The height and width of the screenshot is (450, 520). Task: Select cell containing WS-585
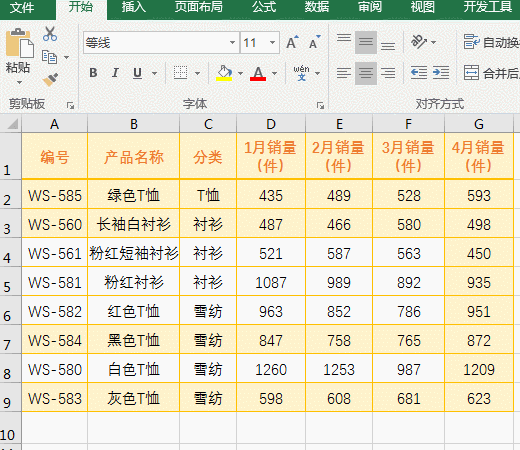pyautogui.click(x=55, y=195)
